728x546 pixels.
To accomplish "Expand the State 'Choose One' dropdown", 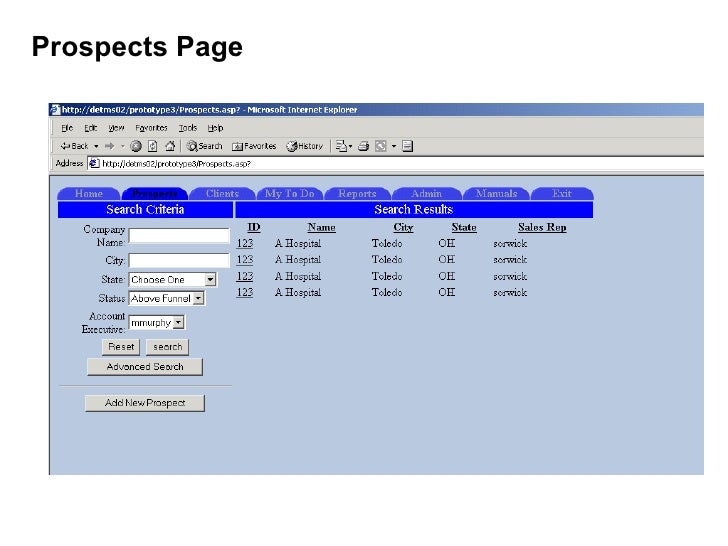I will point(210,280).
